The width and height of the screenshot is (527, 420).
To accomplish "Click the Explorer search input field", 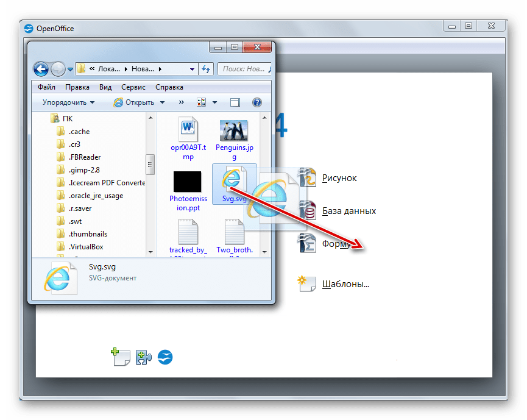I will (244, 69).
